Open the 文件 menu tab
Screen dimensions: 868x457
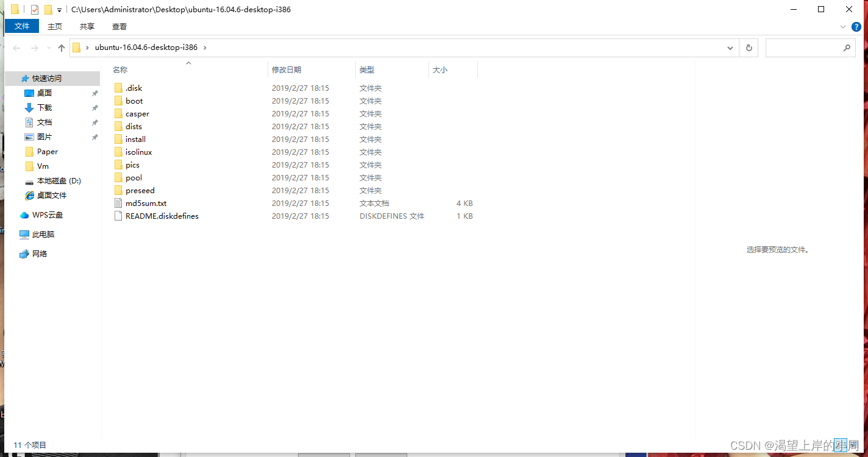coord(22,26)
